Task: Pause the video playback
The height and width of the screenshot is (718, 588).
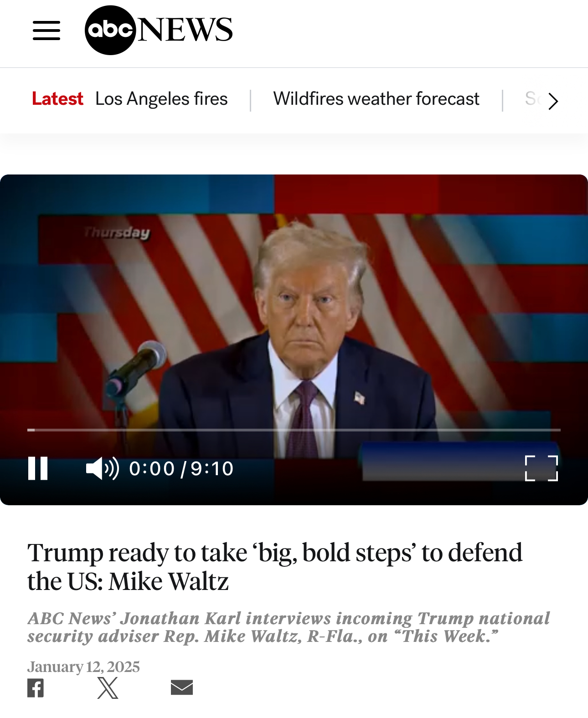Action: (38, 468)
